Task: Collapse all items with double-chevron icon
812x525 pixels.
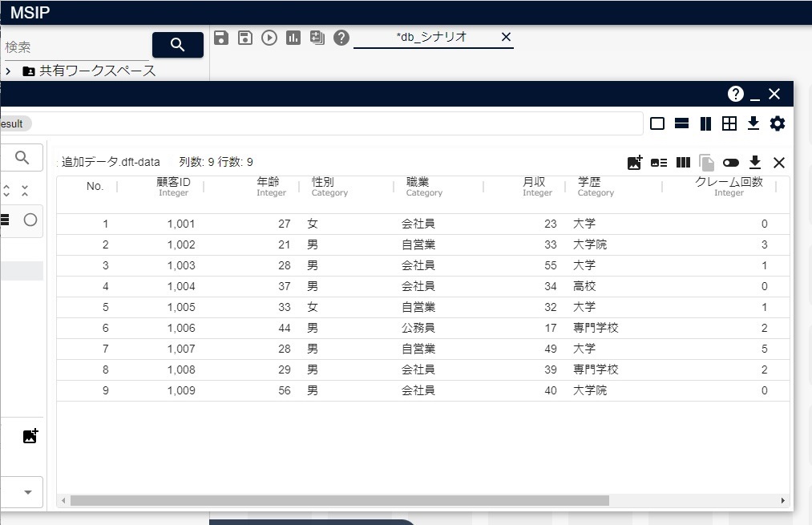Action: click(25, 191)
